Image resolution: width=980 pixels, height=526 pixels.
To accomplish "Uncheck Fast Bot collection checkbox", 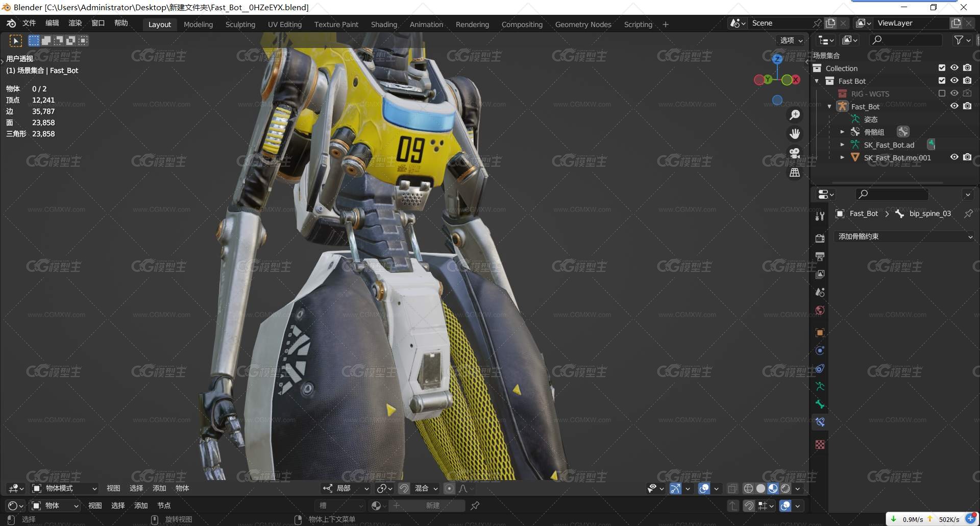I will [942, 81].
